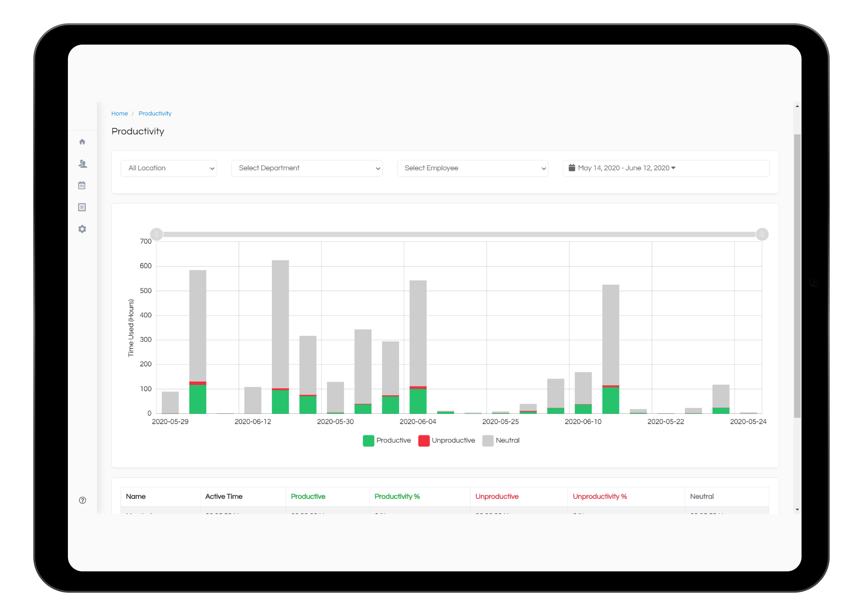Click the Productivity breadcrumb link
This screenshot has height=616, width=863.
[x=155, y=113]
